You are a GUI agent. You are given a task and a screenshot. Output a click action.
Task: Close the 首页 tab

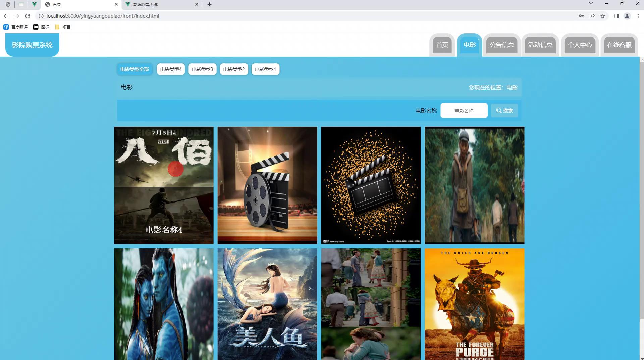(116, 4)
